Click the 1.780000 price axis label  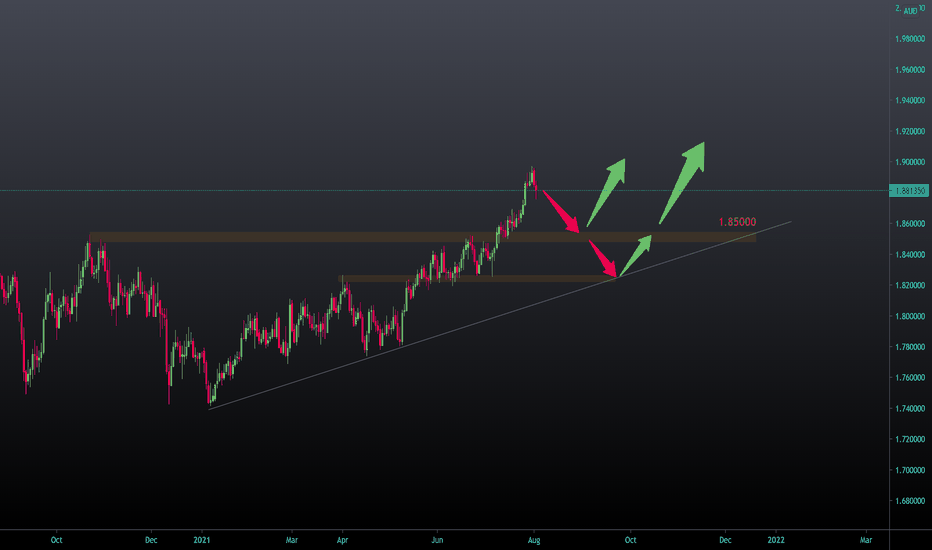pos(910,347)
